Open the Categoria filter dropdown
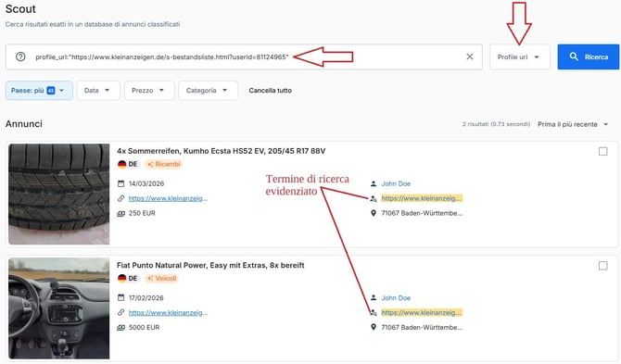Viewport: 621px width, 364px height. pos(208,91)
